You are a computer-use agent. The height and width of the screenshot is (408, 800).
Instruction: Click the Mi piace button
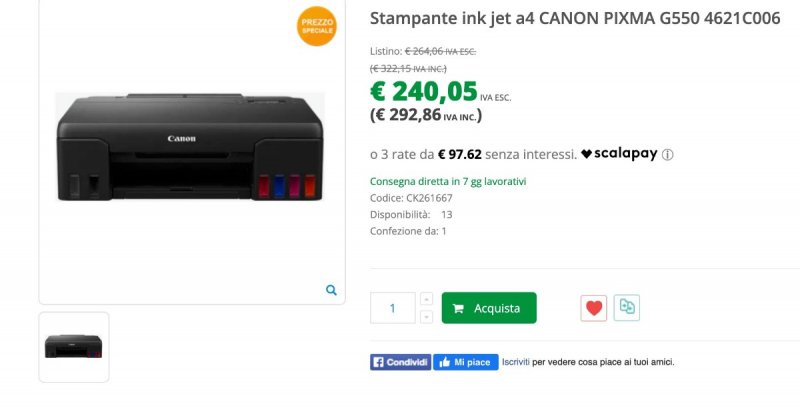(466, 362)
